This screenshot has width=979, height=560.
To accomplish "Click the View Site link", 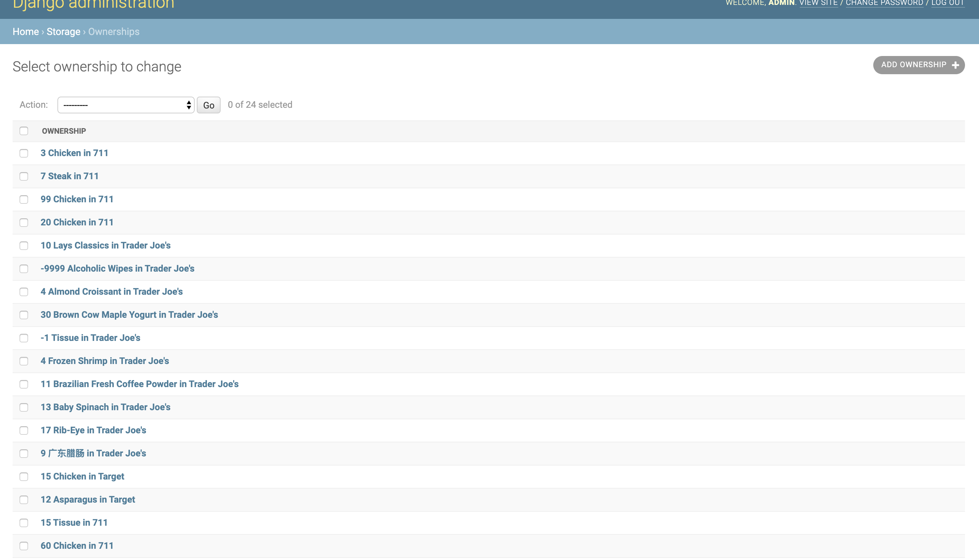I will (818, 3).
